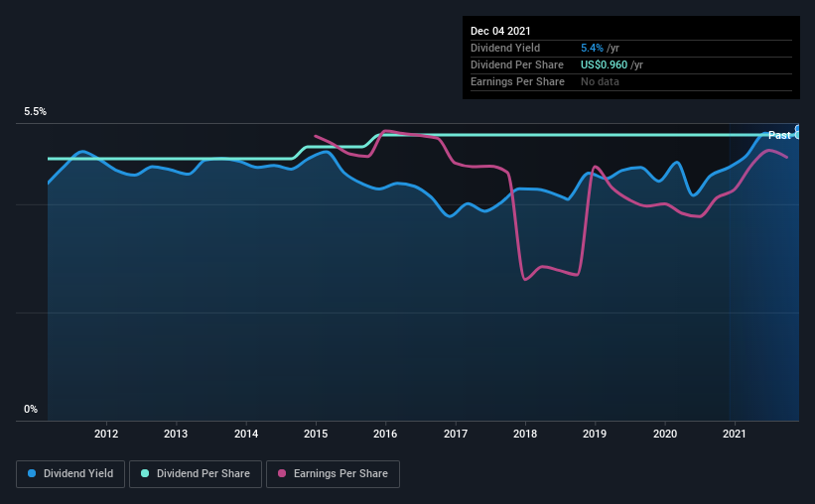This screenshot has height=504, width=815.
Task: Click the 2012 year label on axis
Action: [106, 434]
